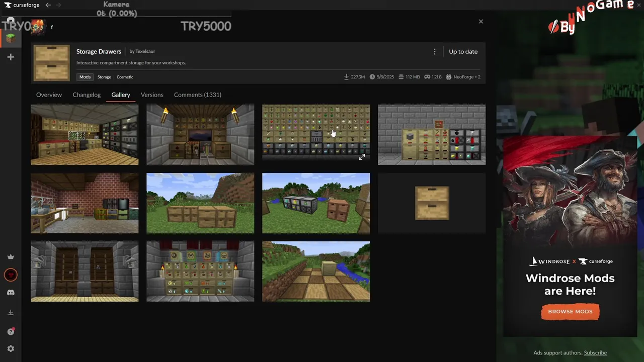Open the plank floor path outdoors image

coord(316,271)
